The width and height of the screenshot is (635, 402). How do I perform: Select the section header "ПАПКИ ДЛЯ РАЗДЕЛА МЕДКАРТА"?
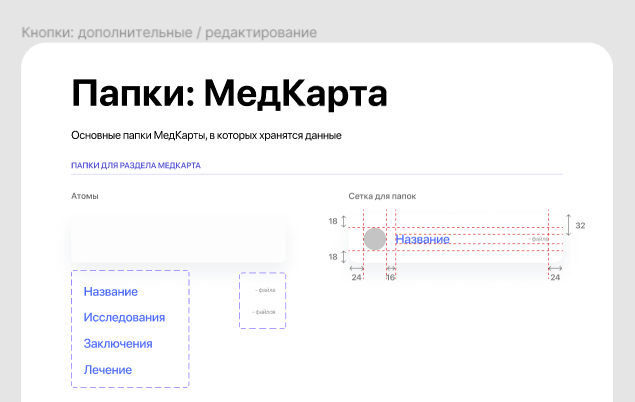(x=136, y=165)
